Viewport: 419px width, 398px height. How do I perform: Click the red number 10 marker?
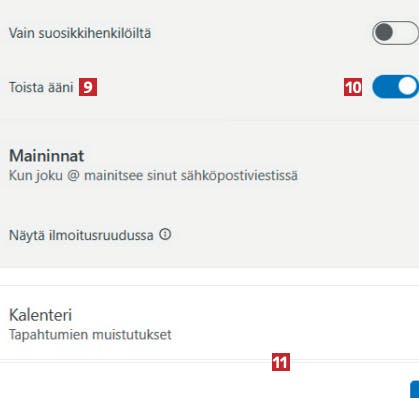353,87
